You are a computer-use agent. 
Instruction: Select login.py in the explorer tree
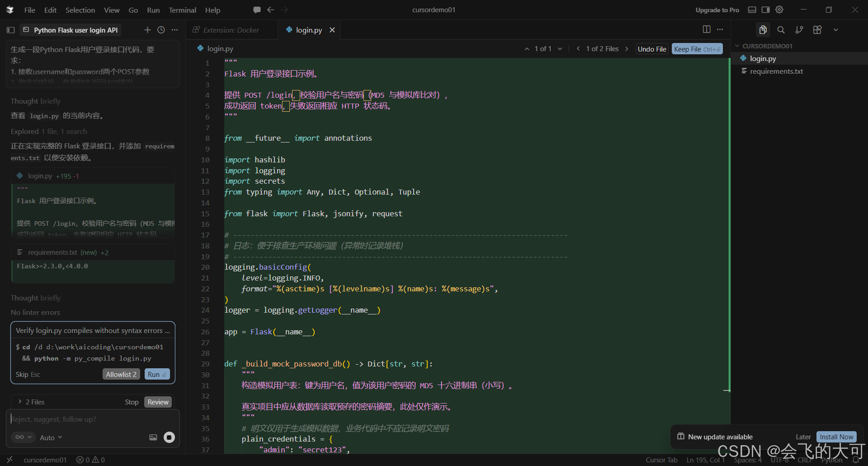[799, 58]
